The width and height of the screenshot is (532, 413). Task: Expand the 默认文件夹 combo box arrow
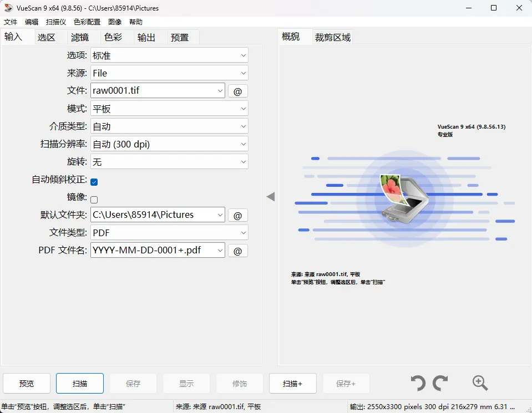(220, 215)
